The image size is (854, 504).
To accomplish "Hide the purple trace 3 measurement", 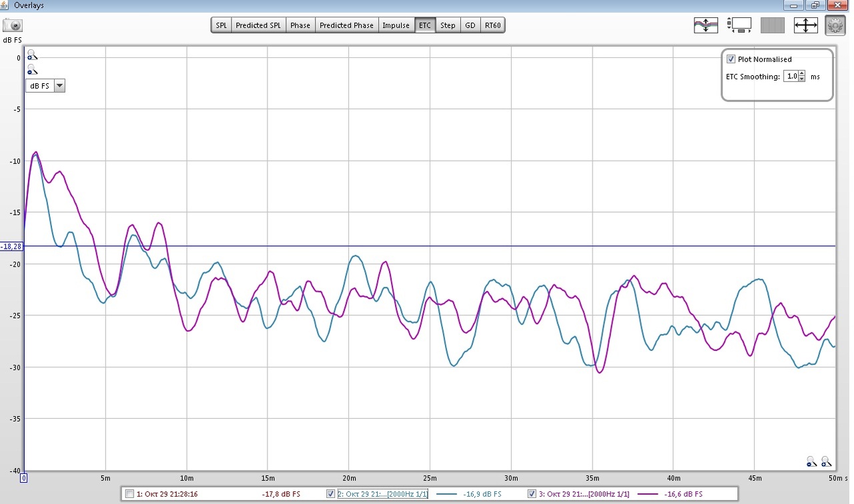I will (532, 494).
